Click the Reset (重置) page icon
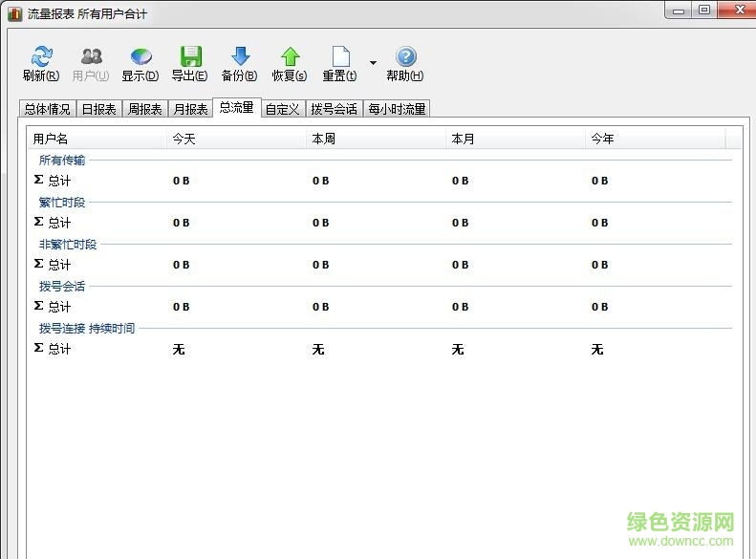The width and height of the screenshot is (756, 559). click(340, 58)
